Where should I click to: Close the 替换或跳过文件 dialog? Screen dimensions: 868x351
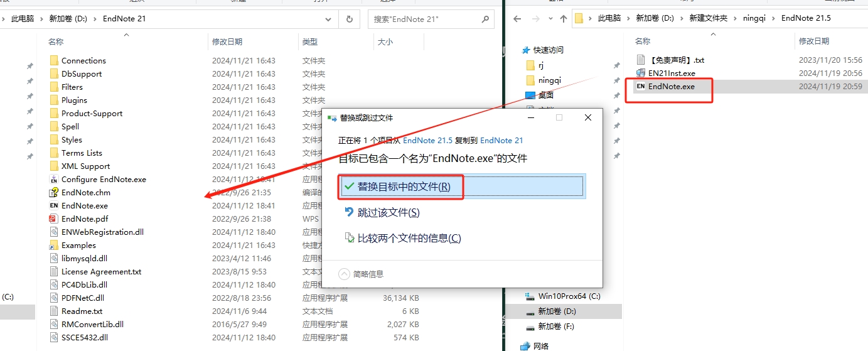(587, 117)
